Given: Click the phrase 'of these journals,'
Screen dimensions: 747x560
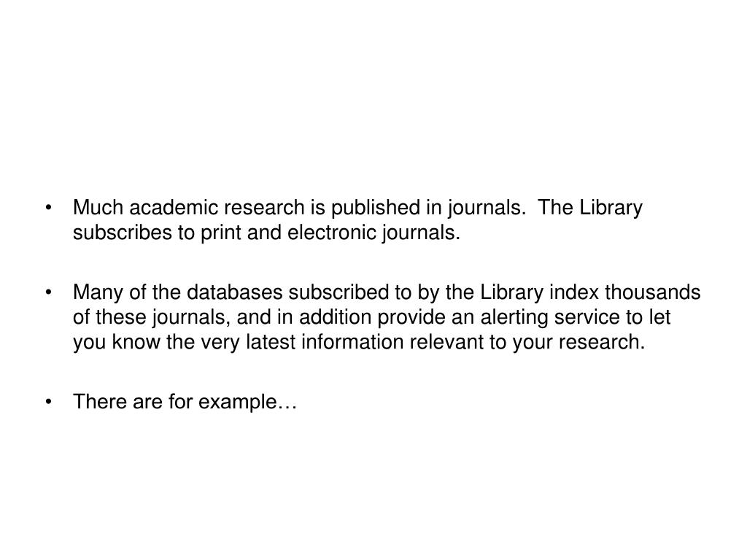Looking at the screenshot, I should [x=152, y=318].
